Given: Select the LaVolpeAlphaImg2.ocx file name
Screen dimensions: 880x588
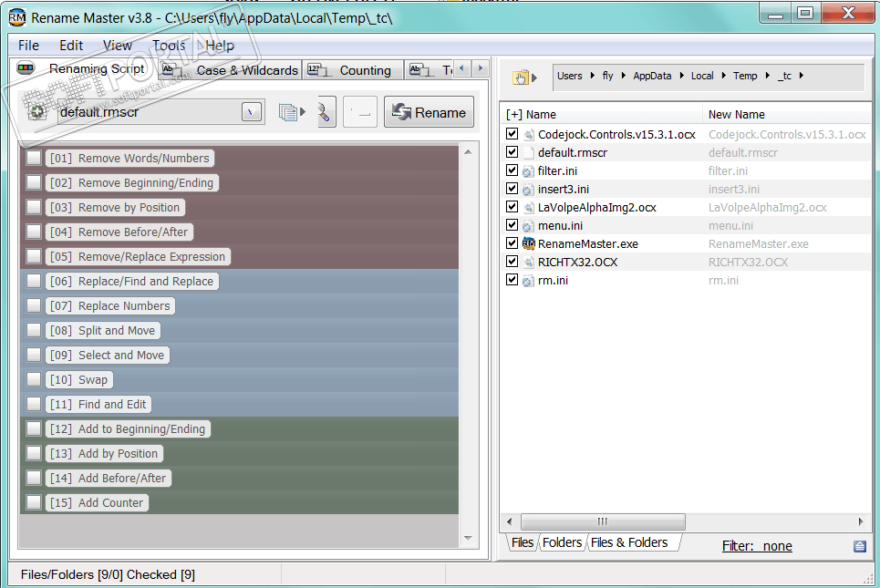Looking at the screenshot, I should tap(597, 208).
